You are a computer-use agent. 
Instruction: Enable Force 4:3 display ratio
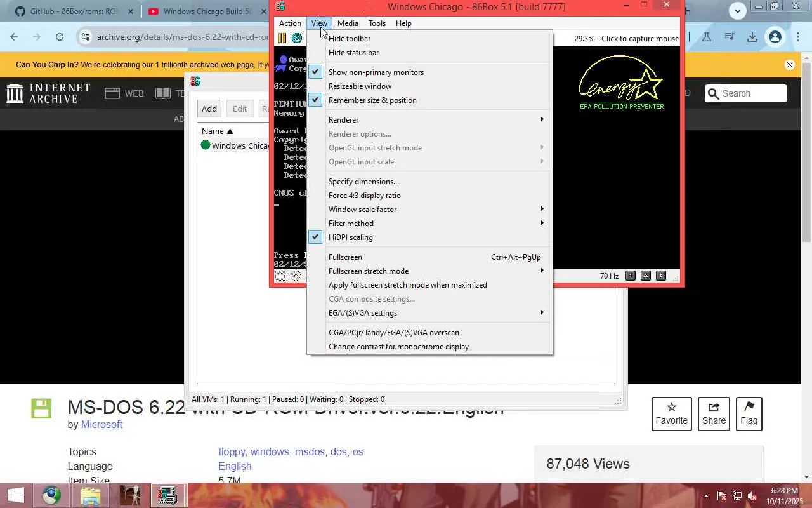pos(430,196)
